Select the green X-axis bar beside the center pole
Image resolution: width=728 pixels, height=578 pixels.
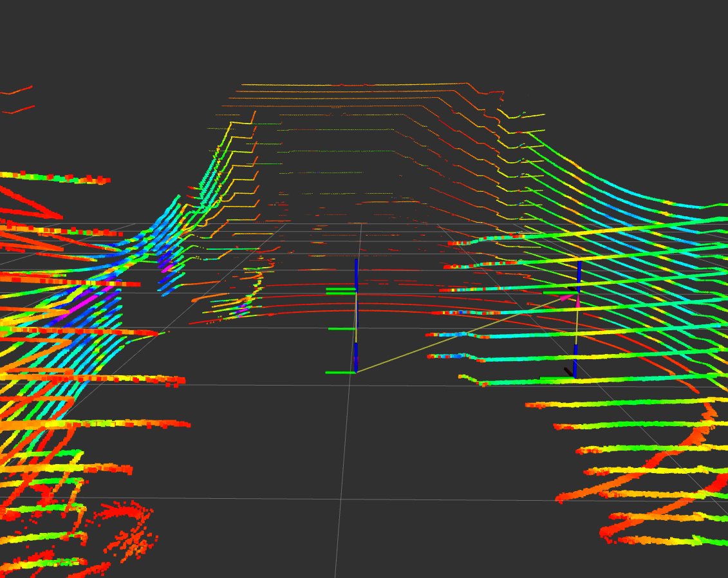coord(341,290)
